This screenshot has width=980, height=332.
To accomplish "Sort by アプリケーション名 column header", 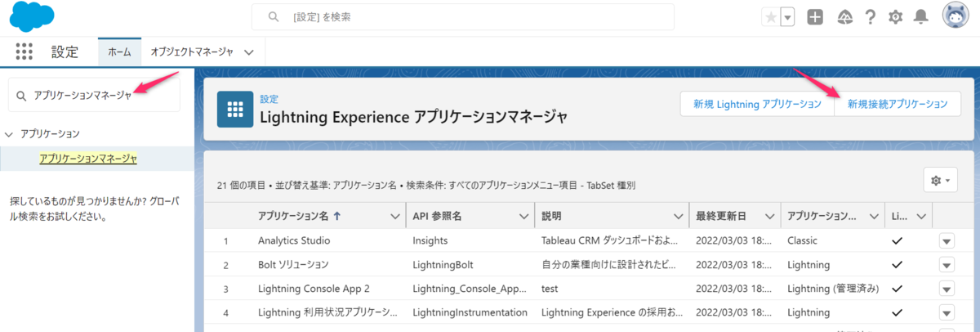I will coord(290,216).
